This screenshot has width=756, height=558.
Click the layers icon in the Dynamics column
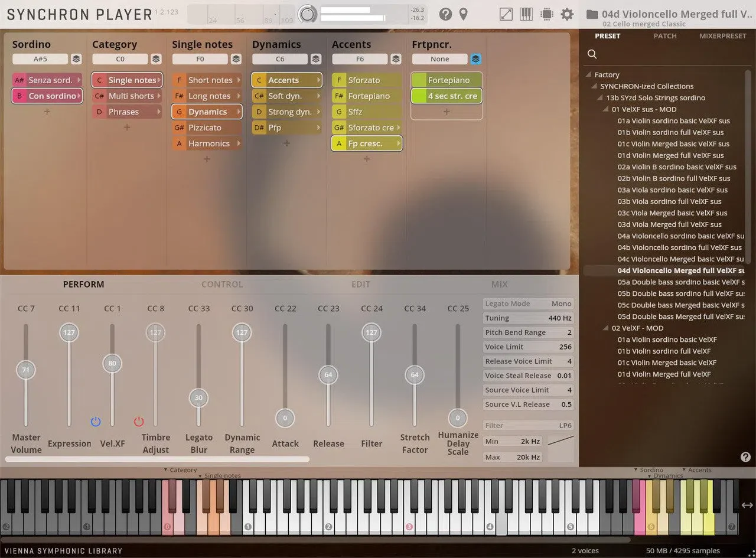click(316, 59)
